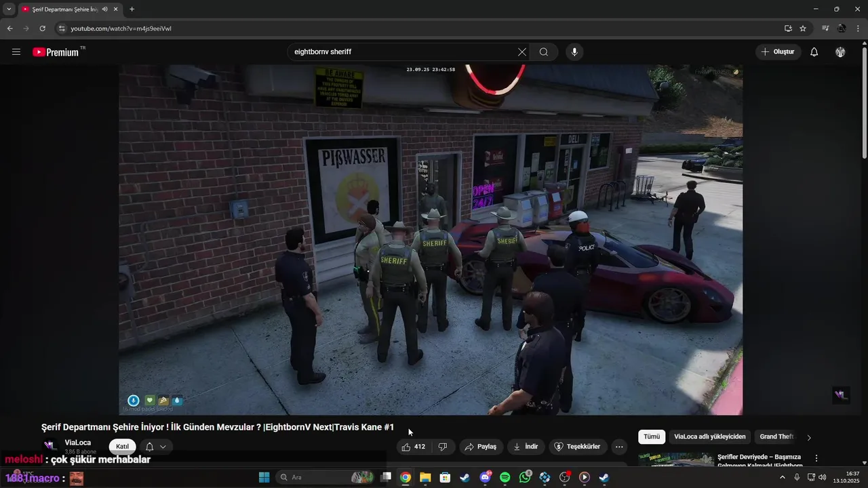Image resolution: width=868 pixels, height=488 pixels.
Task: Open Spotify from the taskbar
Action: [x=505, y=477]
